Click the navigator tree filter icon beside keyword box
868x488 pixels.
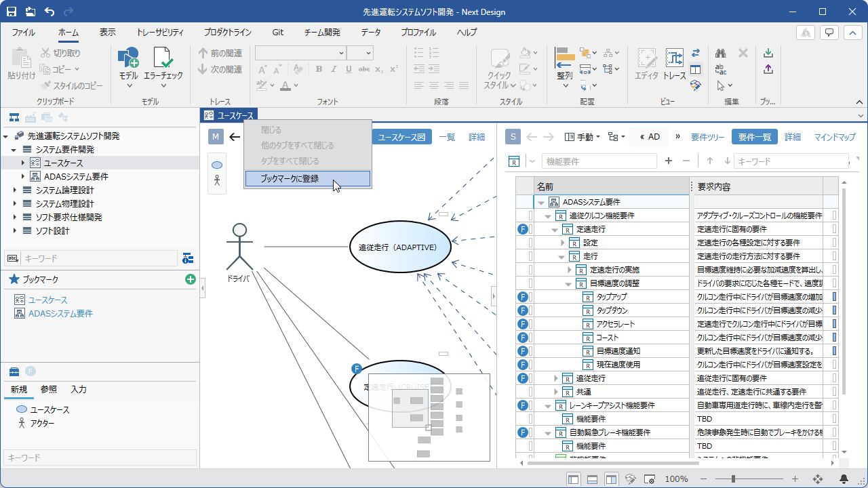click(189, 258)
